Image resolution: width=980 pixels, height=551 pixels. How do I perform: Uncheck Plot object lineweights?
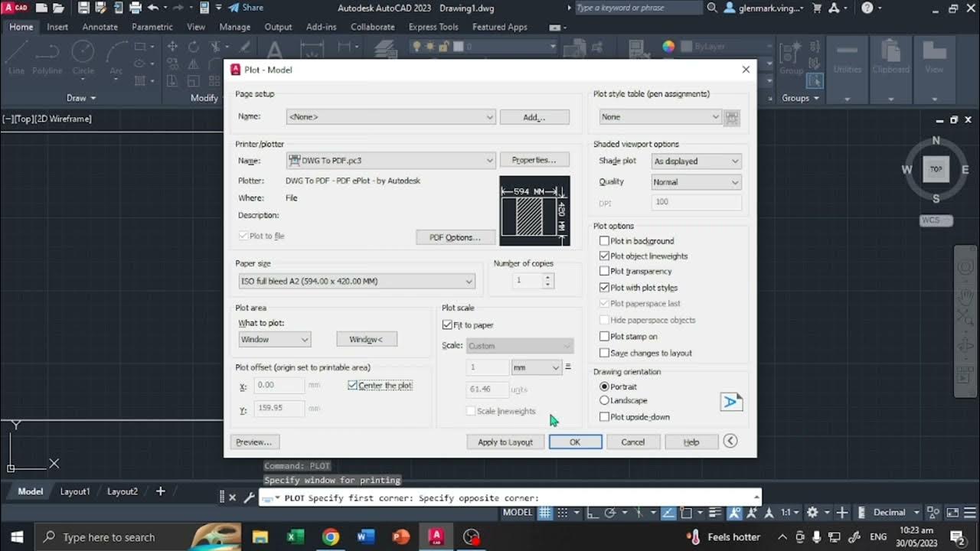[x=604, y=256]
